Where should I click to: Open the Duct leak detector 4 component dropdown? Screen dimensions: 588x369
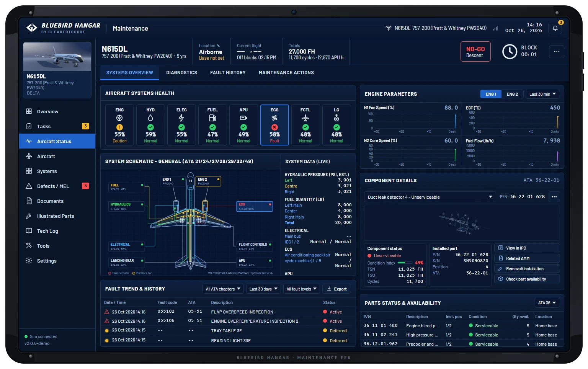pos(430,197)
